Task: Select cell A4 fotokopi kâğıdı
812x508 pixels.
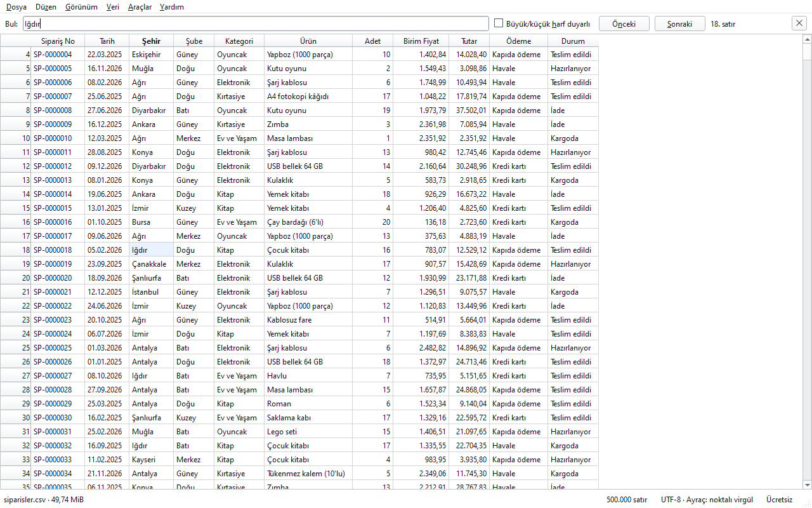Action: click(x=308, y=97)
